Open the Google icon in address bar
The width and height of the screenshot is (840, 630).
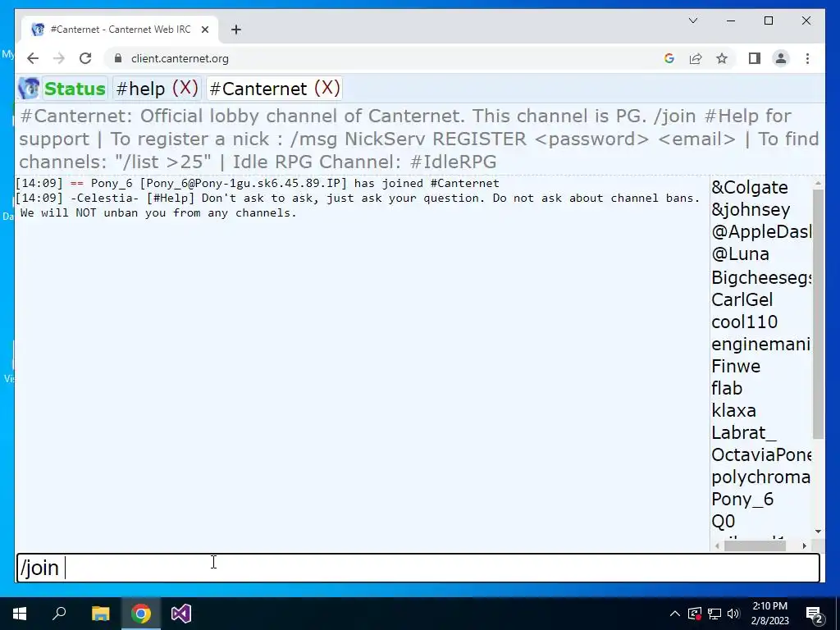[x=669, y=58]
